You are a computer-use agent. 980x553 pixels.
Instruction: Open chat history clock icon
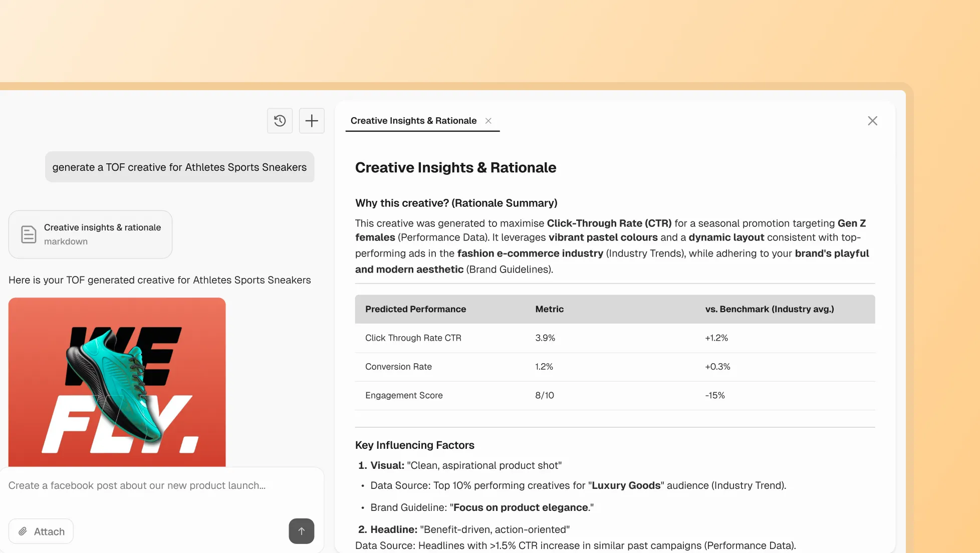click(280, 121)
